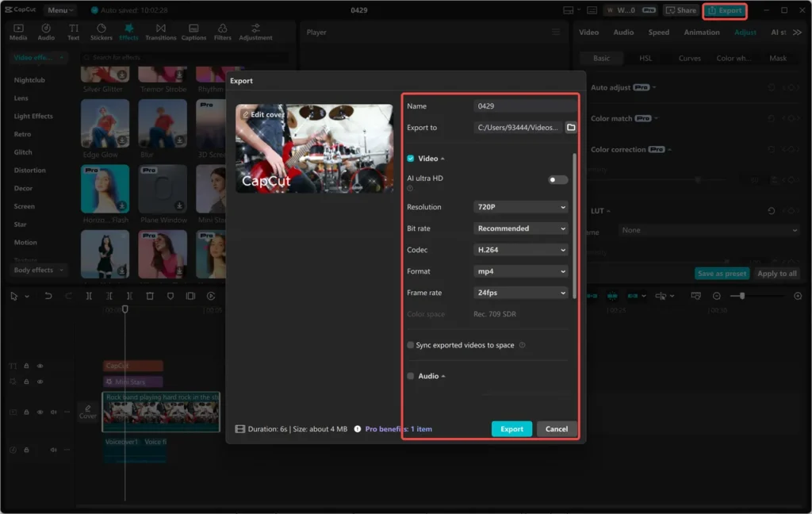Open the HSL adjust sub-tab
Viewport: 812px width, 514px height.
pos(645,58)
